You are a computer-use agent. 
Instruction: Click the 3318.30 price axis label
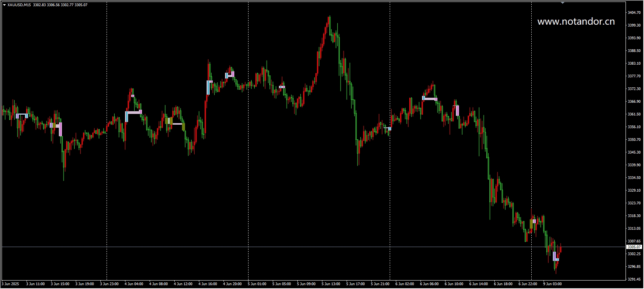(634, 216)
